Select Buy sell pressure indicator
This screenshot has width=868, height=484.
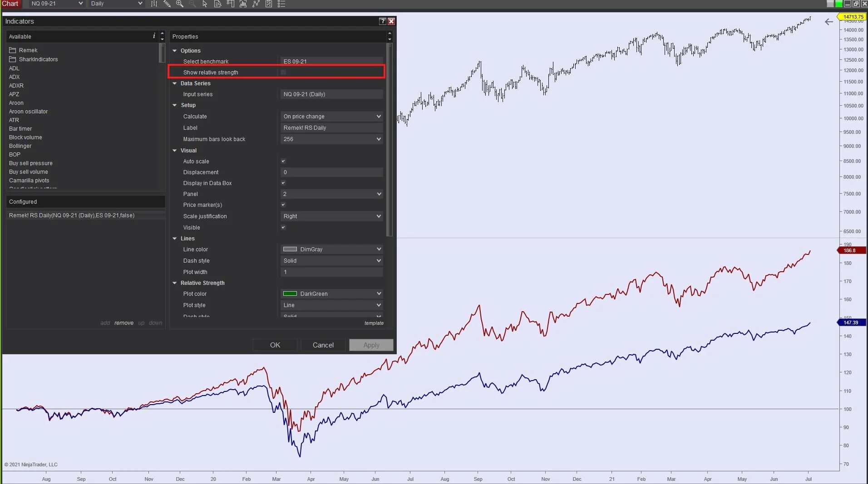pos(31,163)
